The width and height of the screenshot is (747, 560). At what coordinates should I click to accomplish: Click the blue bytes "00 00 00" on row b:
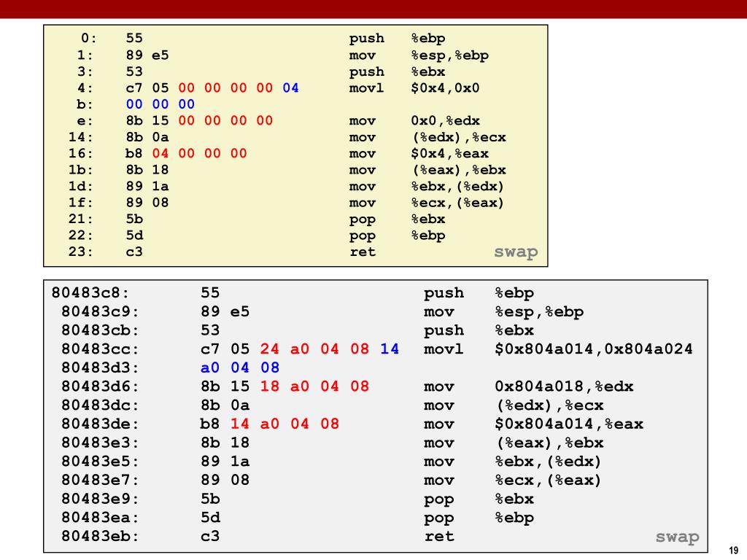160,104
